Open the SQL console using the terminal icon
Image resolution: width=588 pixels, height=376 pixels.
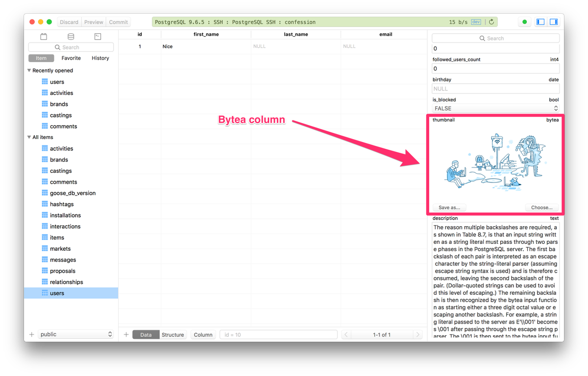pos(98,36)
